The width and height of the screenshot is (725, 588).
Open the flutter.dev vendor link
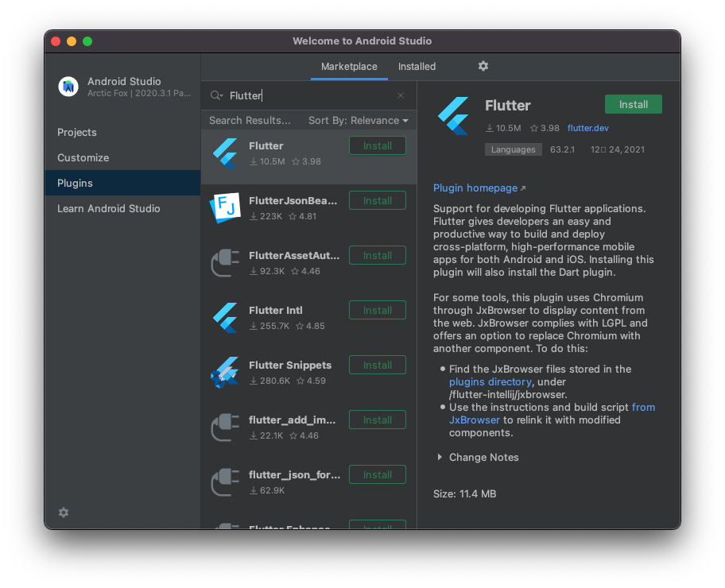tap(587, 128)
